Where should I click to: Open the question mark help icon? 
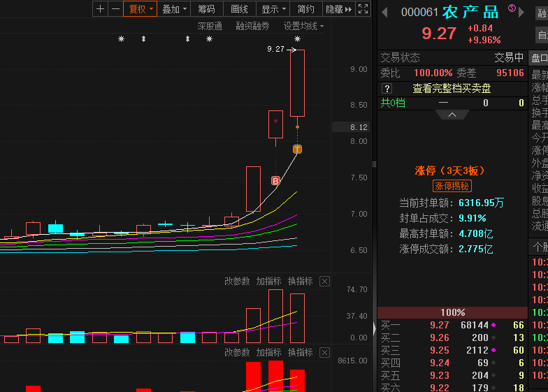pyautogui.click(x=387, y=88)
